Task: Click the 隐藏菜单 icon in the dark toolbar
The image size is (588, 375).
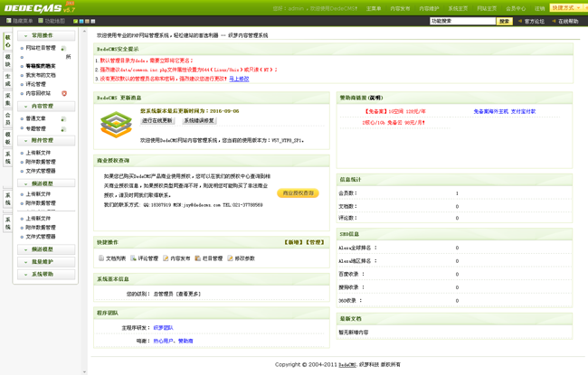Action: tap(9, 21)
